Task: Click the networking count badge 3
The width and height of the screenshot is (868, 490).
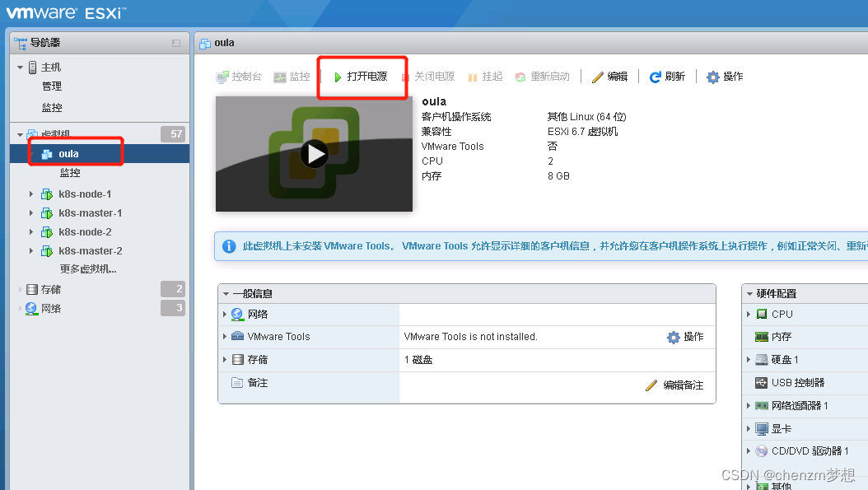Action: tap(173, 308)
